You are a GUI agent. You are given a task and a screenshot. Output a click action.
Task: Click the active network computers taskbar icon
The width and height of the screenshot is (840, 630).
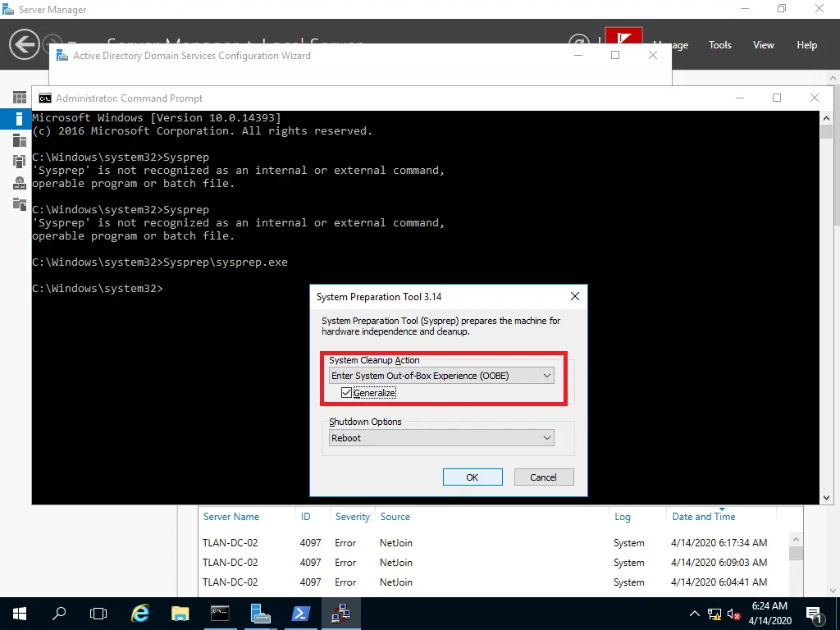[x=340, y=614]
